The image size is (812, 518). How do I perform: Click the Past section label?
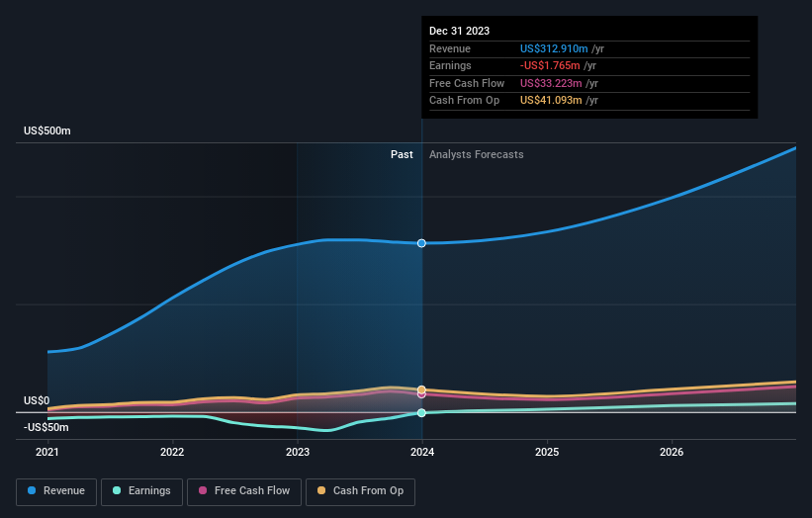(x=402, y=154)
